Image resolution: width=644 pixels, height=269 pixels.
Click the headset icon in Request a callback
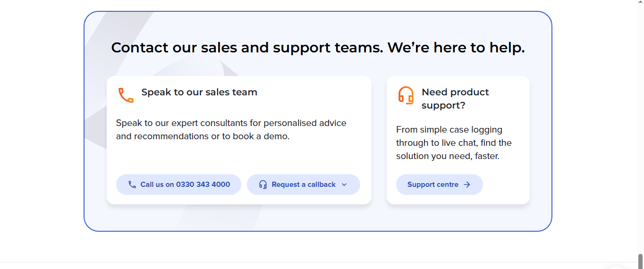(263, 185)
